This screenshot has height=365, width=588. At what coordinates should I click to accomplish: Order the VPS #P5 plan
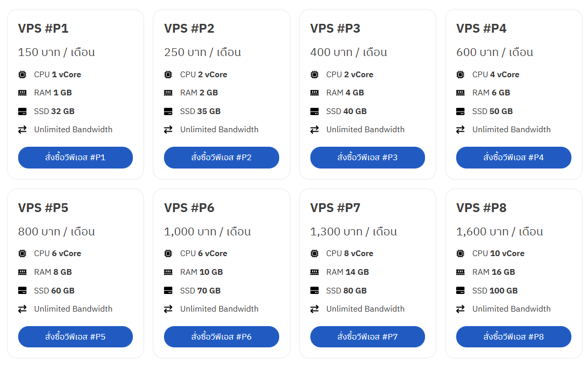click(75, 336)
